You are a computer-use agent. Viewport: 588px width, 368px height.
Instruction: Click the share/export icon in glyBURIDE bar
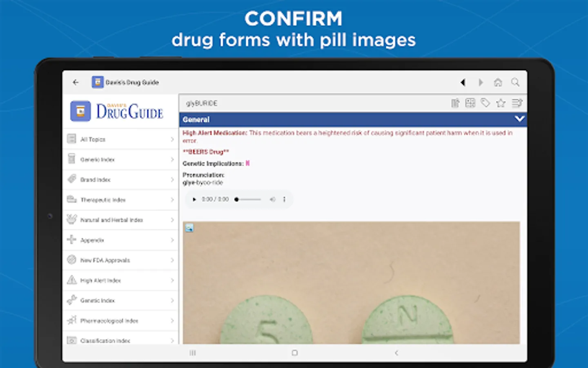tap(455, 103)
